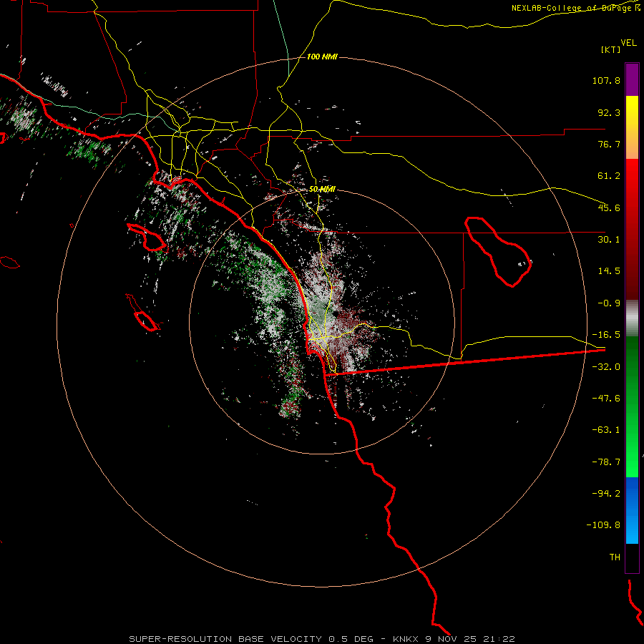Image resolution: width=644 pixels, height=644 pixels.
Task: Click the 9 NOV 25 21:22 timestamp
Action: 470,639
